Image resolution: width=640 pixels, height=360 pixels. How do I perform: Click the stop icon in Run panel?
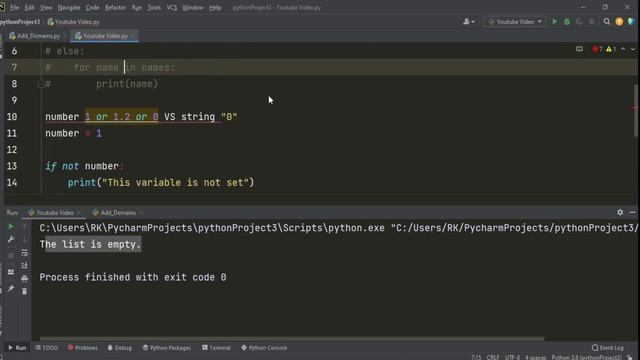pos(11,256)
